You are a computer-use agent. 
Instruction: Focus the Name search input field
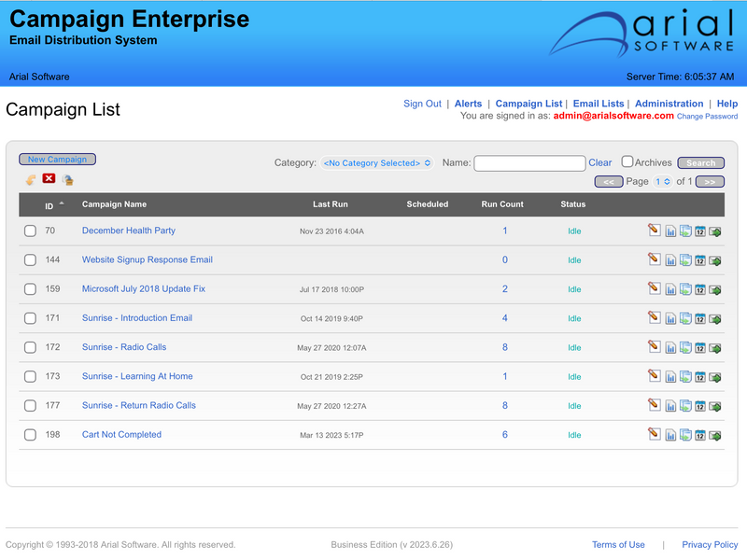point(529,163)
